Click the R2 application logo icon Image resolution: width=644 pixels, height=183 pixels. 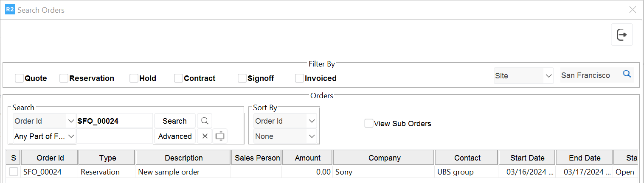(10, 10)
